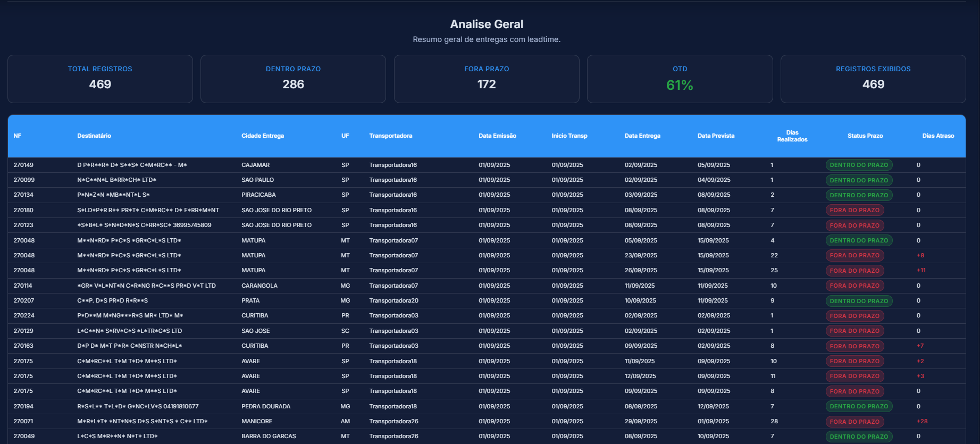Click the OTD 61% indicator card
The height and width of the screenshot is (444, 980).
click(680, 79)
